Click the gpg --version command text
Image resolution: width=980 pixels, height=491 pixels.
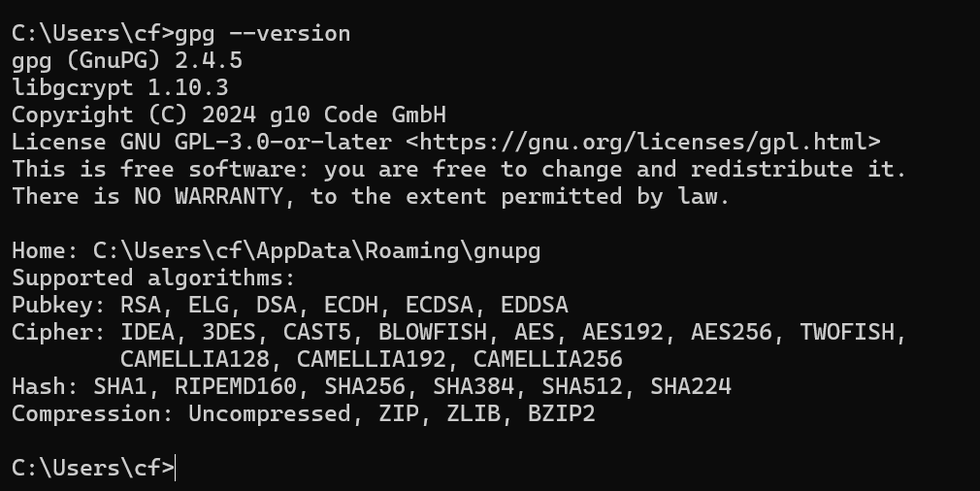pos(263,34)
